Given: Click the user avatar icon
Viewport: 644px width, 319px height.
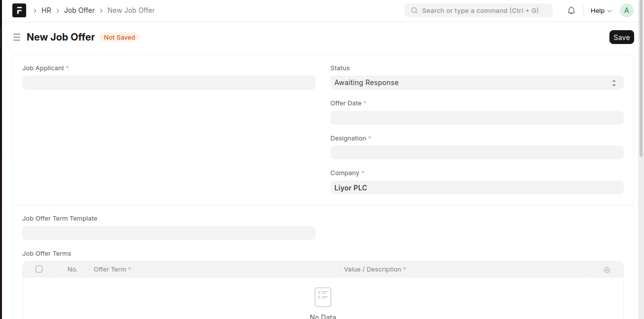Looking at the screenshot, I should pos(626,10).
